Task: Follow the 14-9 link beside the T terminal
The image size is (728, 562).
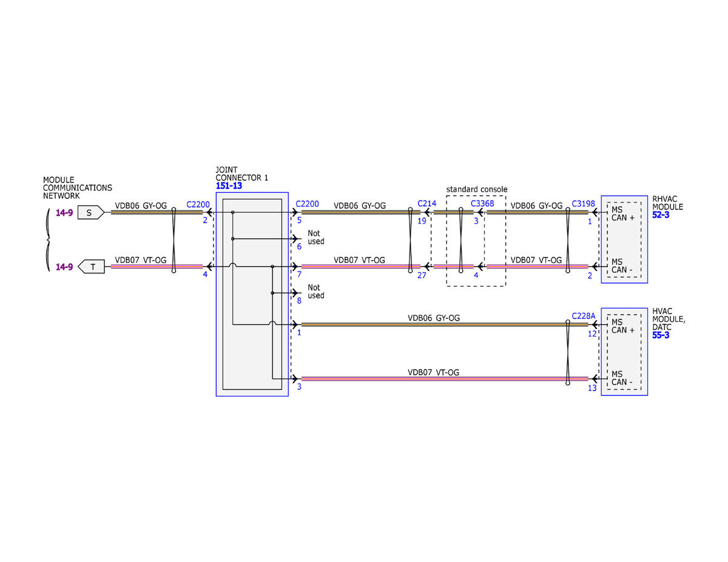Action: click(x=64, y=267)
